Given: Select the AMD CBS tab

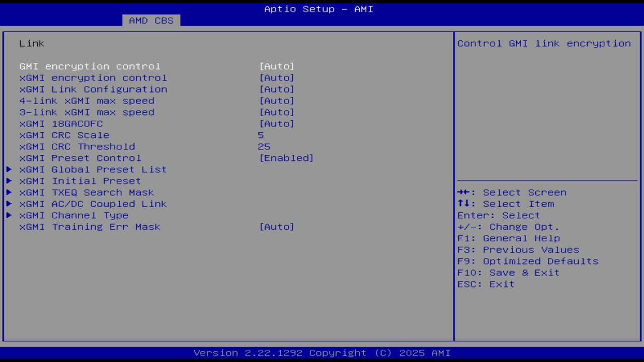Looking at the screenshot, I should [x=151, y=21].
